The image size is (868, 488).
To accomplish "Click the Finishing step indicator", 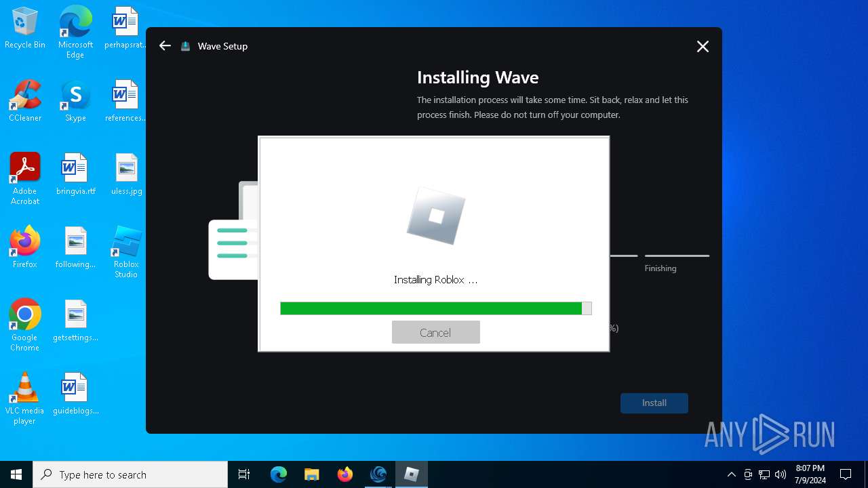I will point(677,263).
